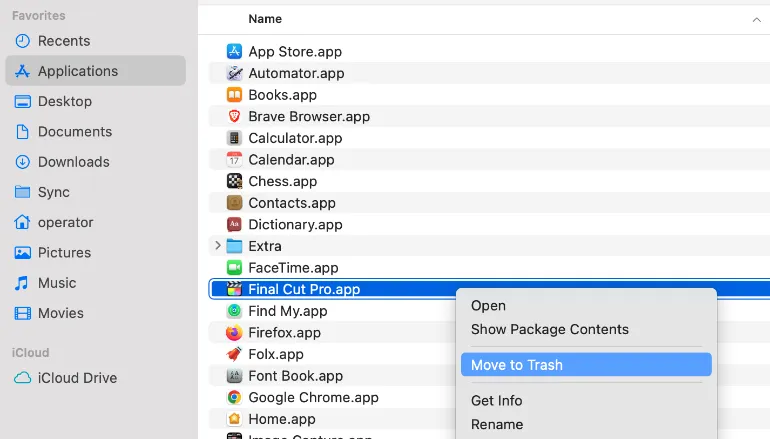Choose Move to Trash menu entry
The image size is (770, 439).
586,365
